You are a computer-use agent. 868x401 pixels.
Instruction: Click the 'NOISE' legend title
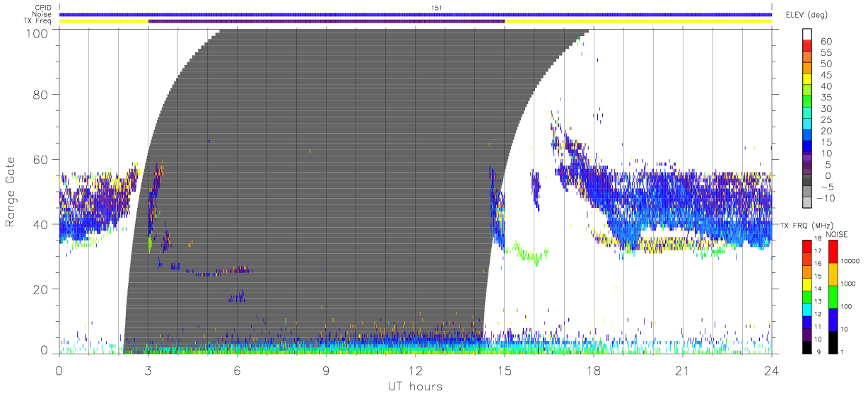coord(836,234)
